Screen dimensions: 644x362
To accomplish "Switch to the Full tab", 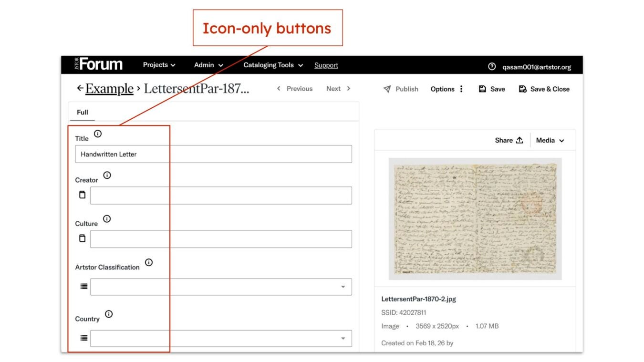I will (x=82, y=112).
